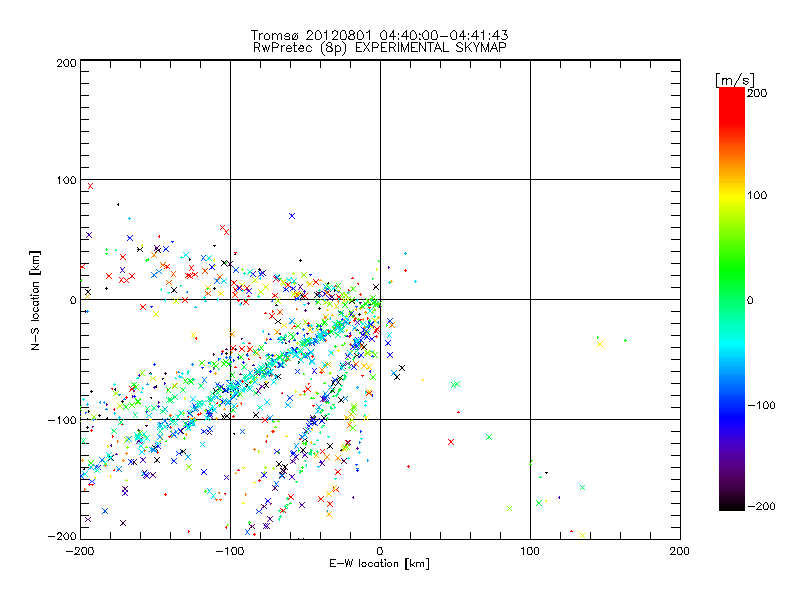
Task: Click the x-axis '-100' tick label
Action: (229, 551)
